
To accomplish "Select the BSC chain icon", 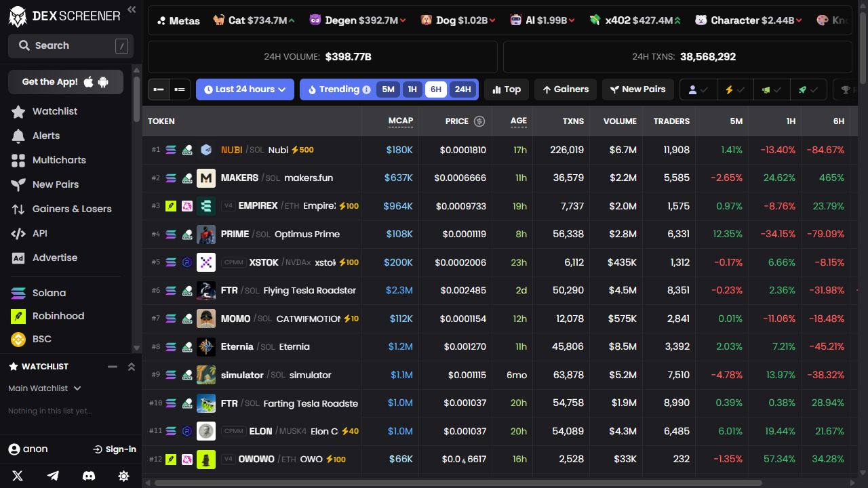I will [18, 339].
